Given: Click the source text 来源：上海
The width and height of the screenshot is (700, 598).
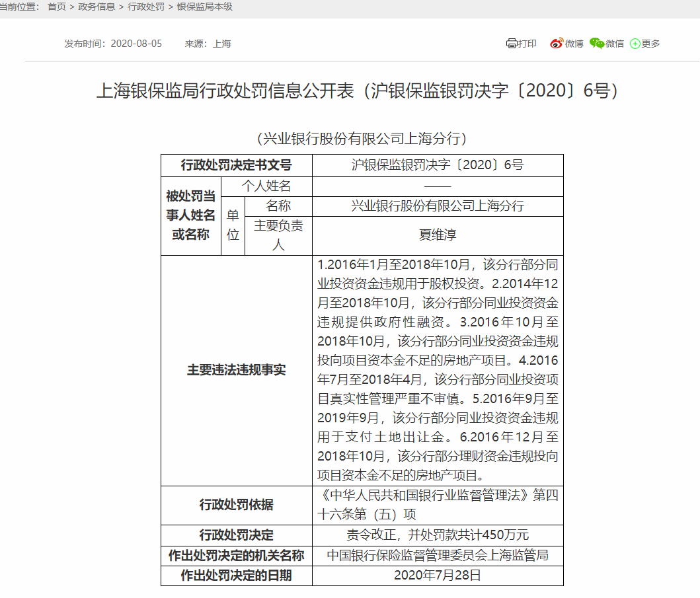Looking at the screenshot, I should click(x=208, y=44).
